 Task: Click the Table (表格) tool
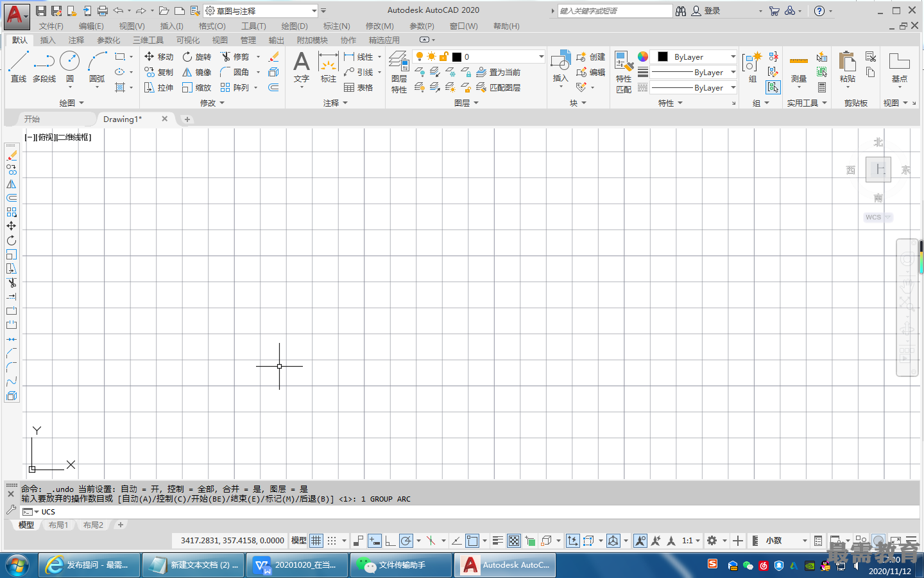pyautogui.click(x=359, y=87)
